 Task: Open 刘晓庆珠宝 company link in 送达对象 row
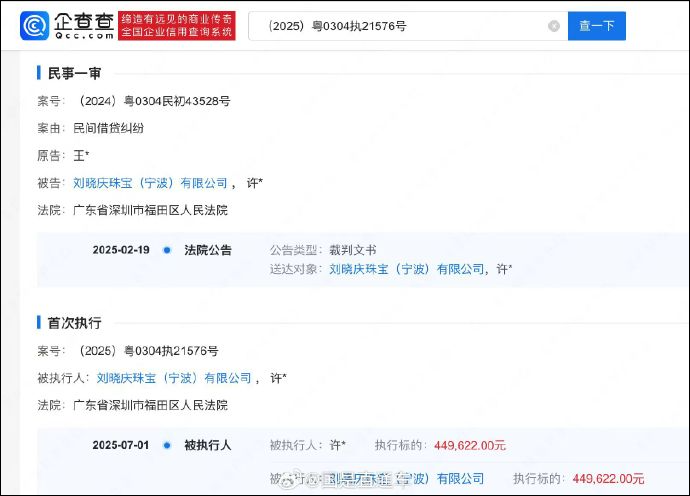coord(406,269)
